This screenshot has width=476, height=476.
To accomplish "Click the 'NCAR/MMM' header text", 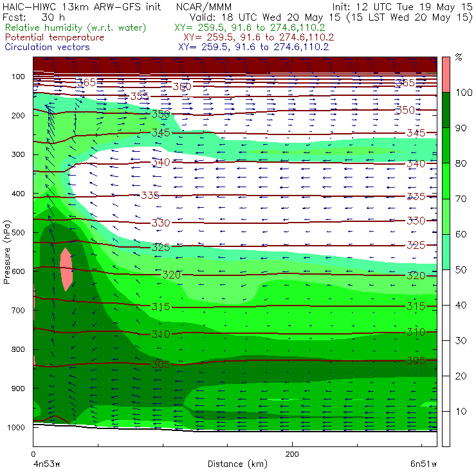I will click(x=204, y=7).
